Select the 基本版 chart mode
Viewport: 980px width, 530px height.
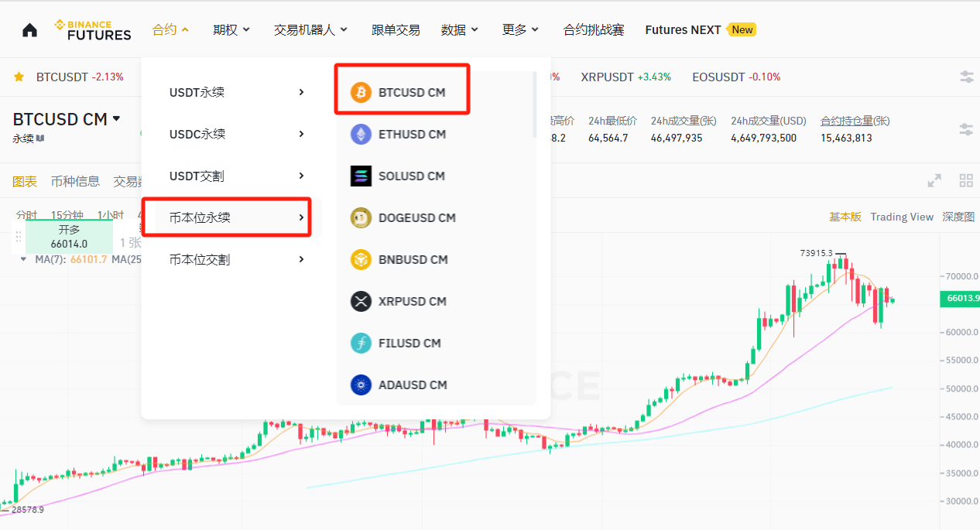click(x=845, y=217)
